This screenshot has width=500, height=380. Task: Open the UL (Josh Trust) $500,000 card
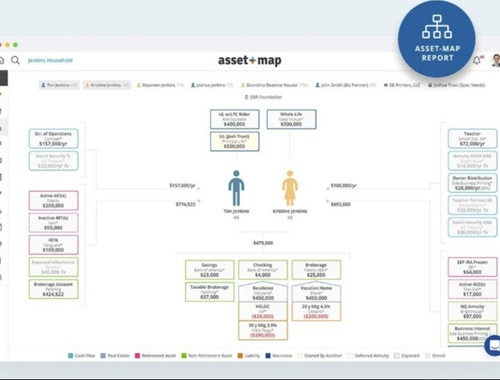tap(234, 141)
